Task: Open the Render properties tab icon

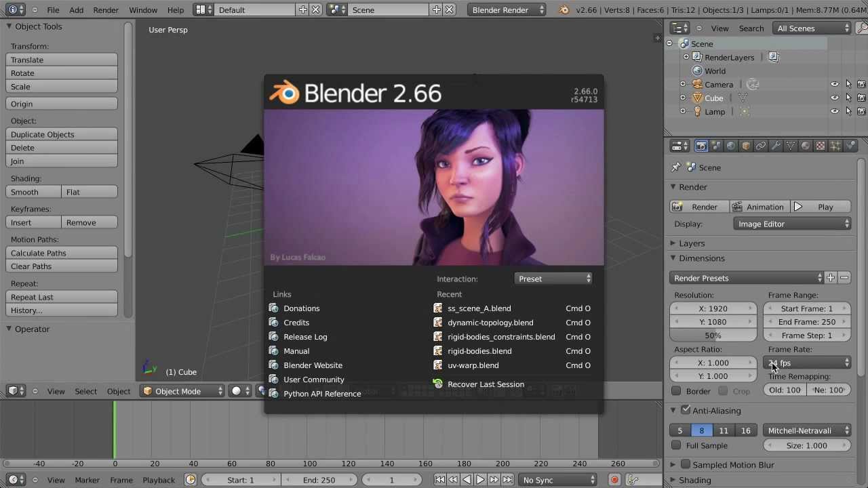Action: point(701,146)
